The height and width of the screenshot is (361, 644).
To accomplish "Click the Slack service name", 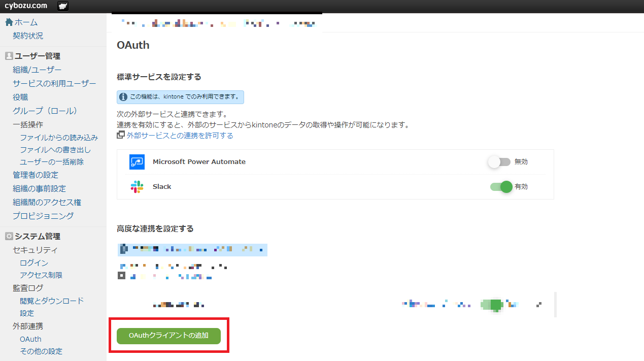I will (162, 187).
